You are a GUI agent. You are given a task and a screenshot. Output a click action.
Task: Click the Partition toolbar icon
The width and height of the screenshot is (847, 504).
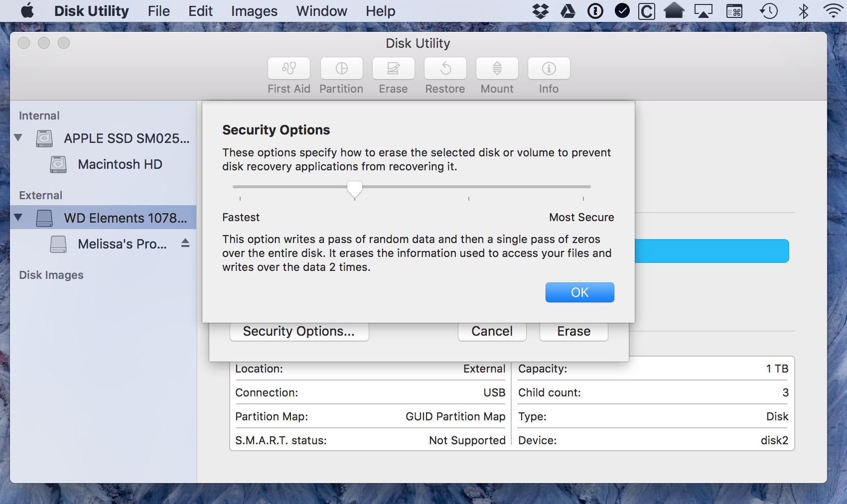(341, 68)
